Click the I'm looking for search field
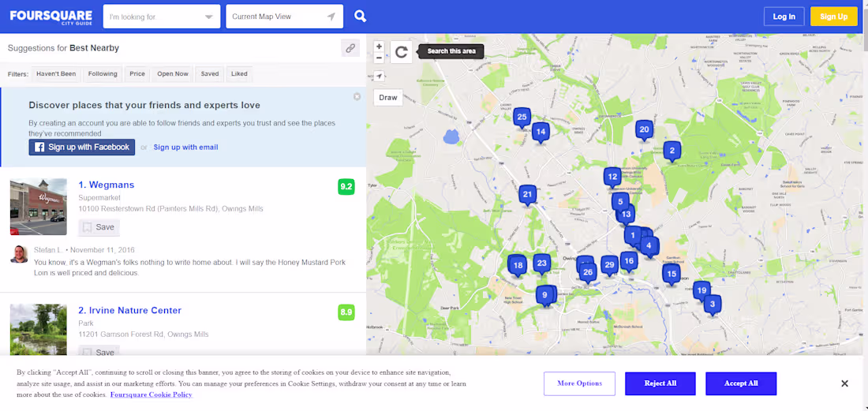Viewport: 868px width, 411px height. [162, 17]
